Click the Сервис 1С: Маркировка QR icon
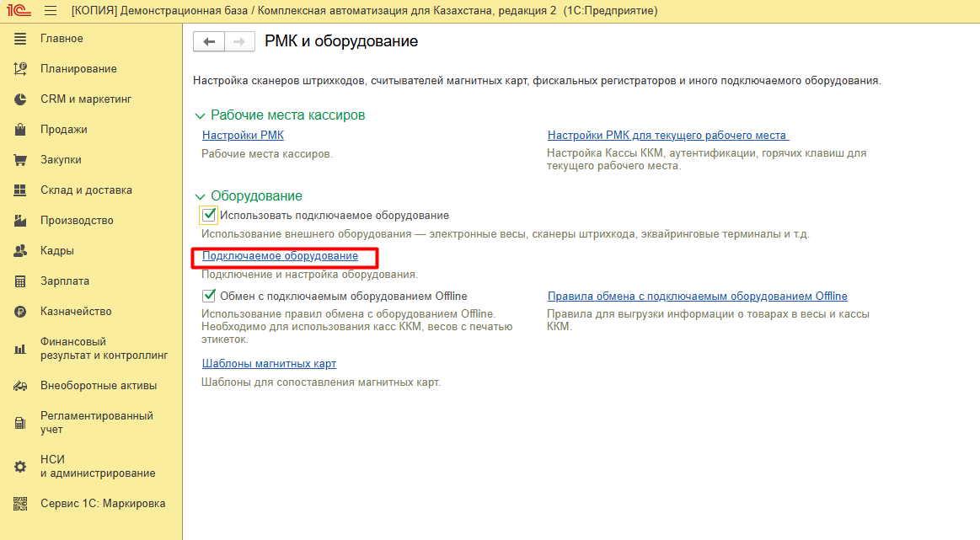The image size is (980, 540). [21, 504]
